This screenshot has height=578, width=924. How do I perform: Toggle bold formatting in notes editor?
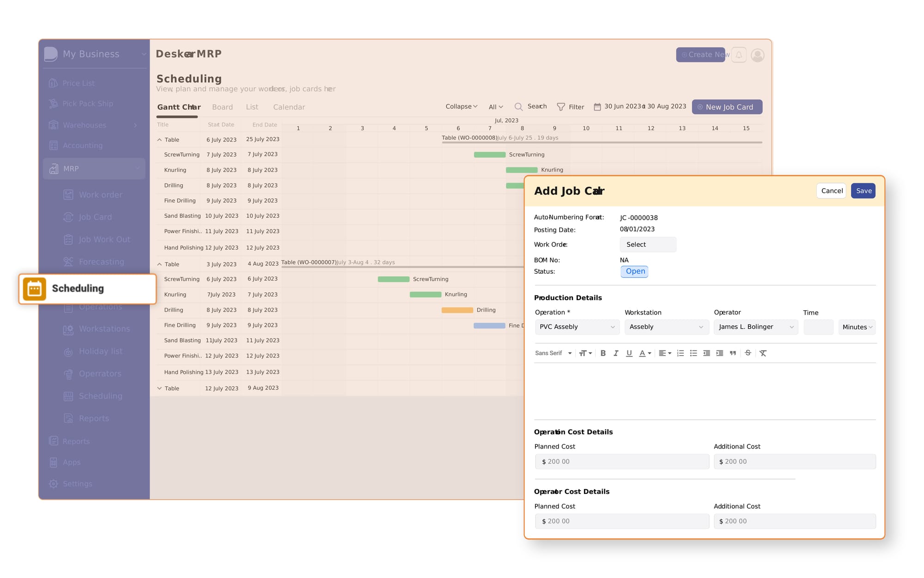pyautogui.click(x=602, y=352)
